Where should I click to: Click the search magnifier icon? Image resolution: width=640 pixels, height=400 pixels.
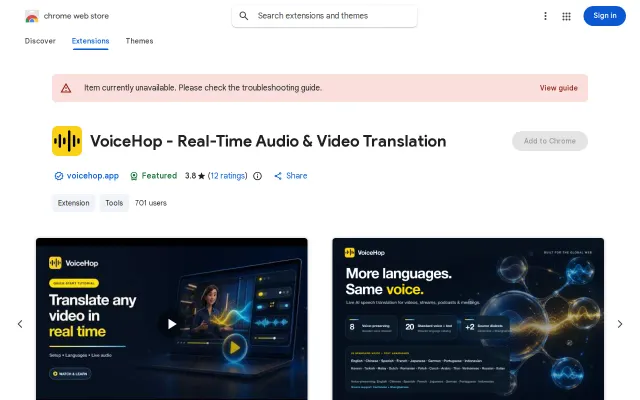(x=244, y=16)
